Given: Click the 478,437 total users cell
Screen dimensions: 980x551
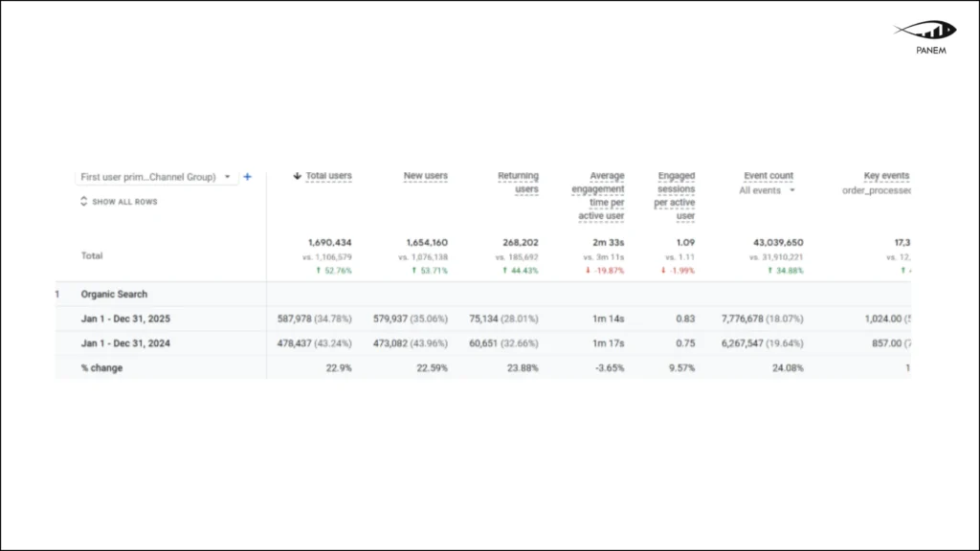Looking at the screenshot, I should tap(314, 343).
